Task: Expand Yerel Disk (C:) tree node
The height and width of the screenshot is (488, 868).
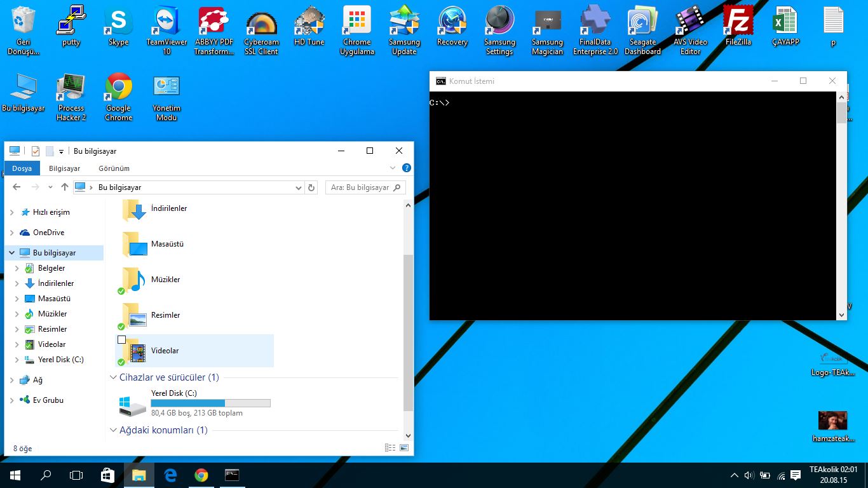Action: point(17,360)
